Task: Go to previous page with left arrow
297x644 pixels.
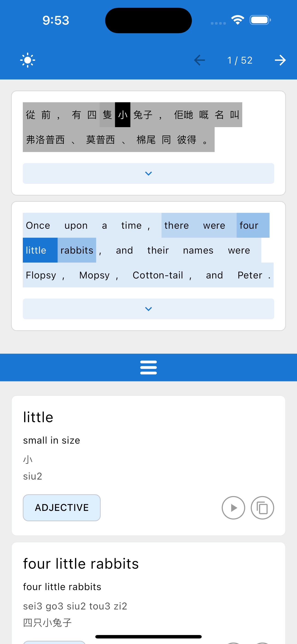Action: point(199,60)
